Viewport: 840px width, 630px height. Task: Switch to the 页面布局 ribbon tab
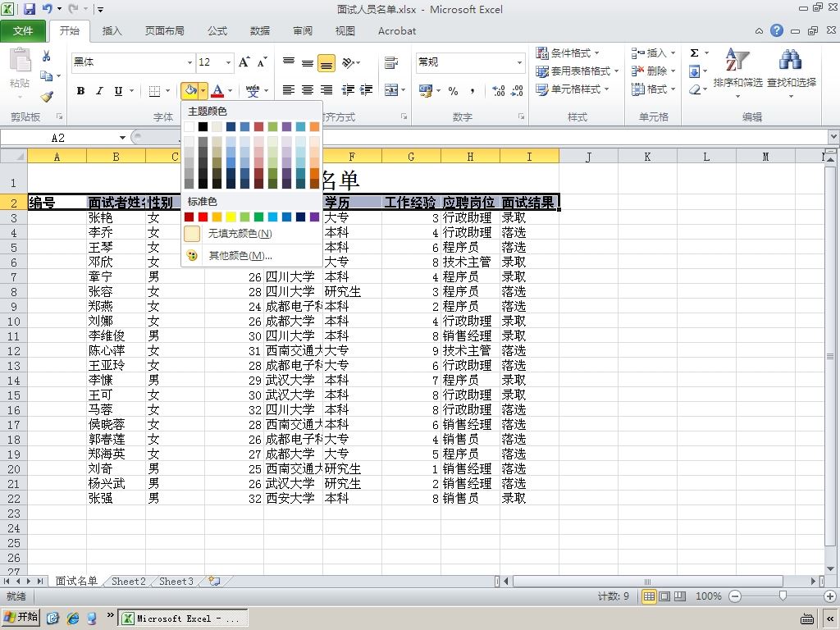164,31
